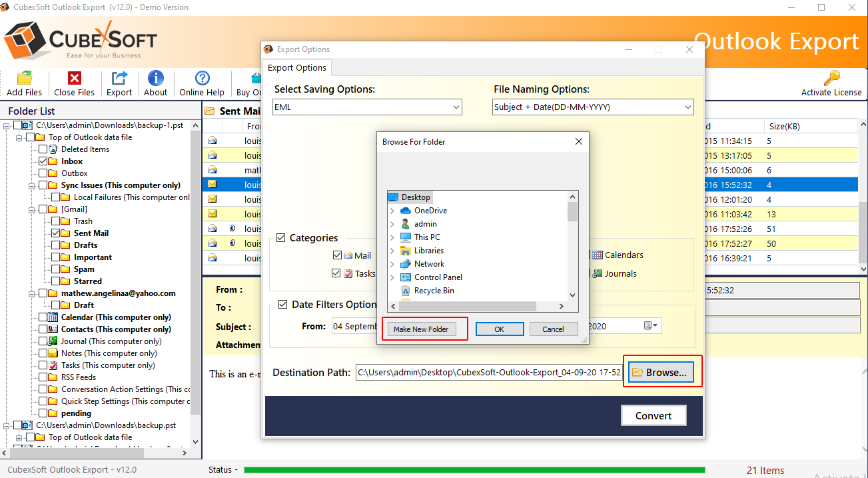Click the Add Files toolbar icon
868x478 pixels.
point(24,79)
